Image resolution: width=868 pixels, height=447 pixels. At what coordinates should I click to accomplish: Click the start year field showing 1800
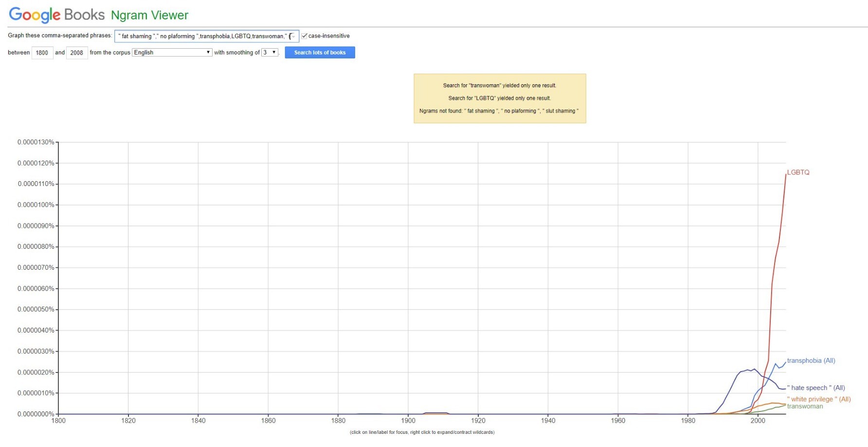[x=42, y=53]
